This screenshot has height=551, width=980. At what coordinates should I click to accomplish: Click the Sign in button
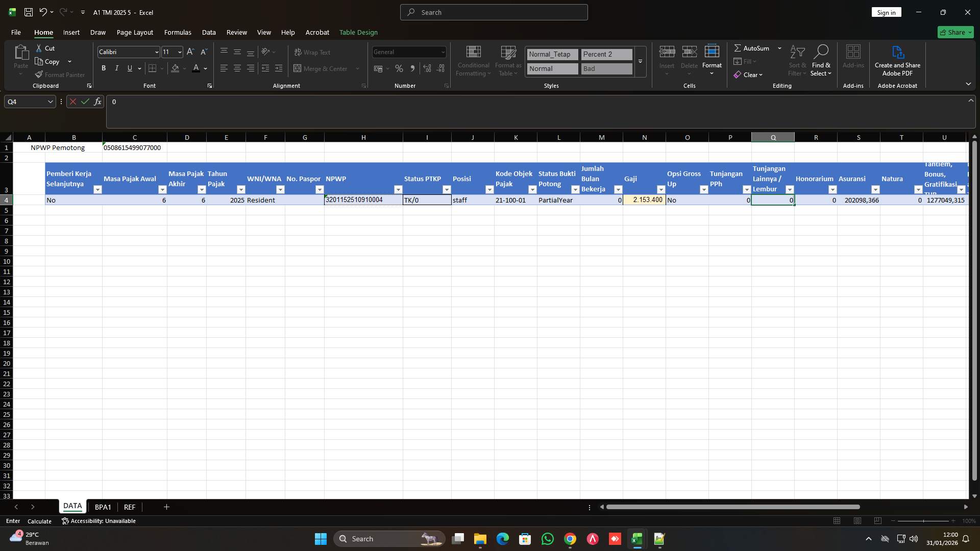pyautogui.click(x=886, y=12)
